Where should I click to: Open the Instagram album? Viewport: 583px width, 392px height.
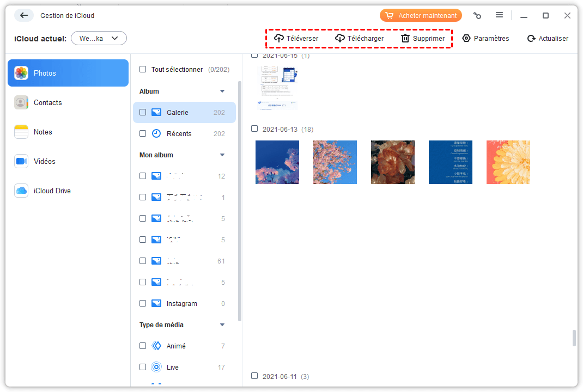point(181,303)
